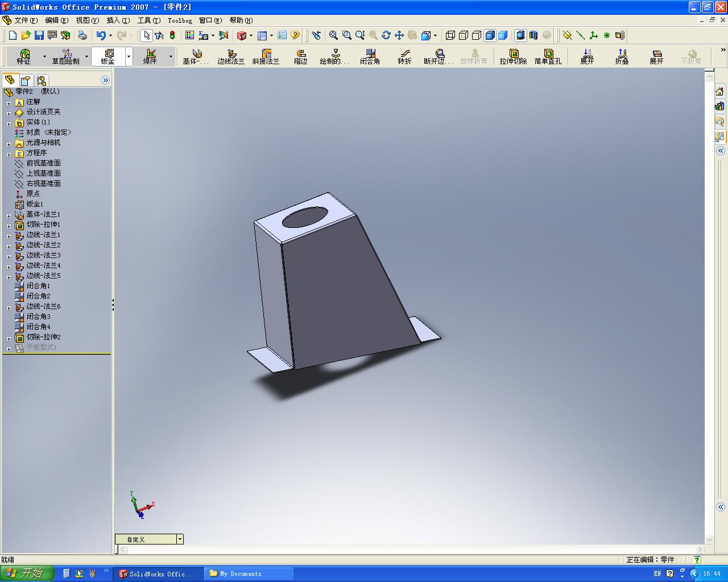728x582 pixels.
Task: Click the 闭合角 closed corner tool
Action: [370, 56]
